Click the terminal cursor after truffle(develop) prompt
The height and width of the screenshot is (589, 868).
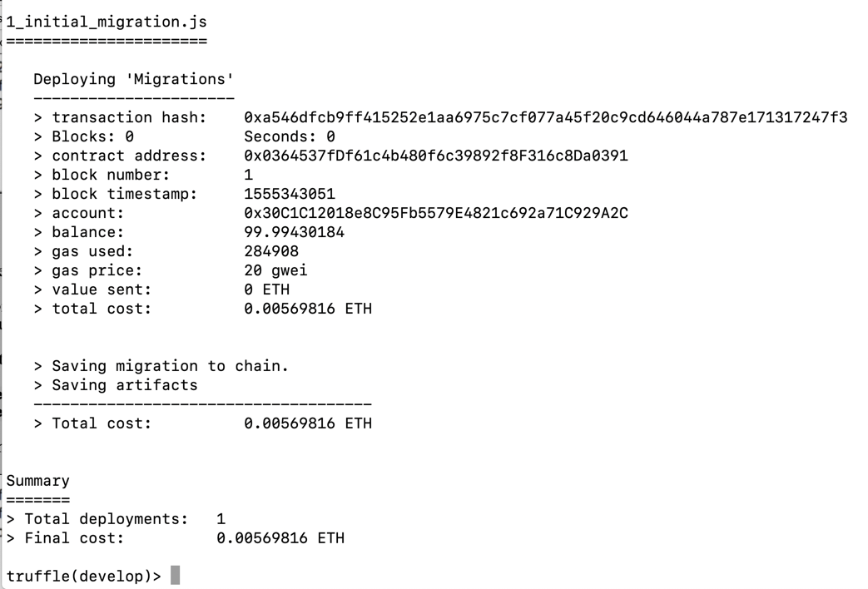(175, 576)
